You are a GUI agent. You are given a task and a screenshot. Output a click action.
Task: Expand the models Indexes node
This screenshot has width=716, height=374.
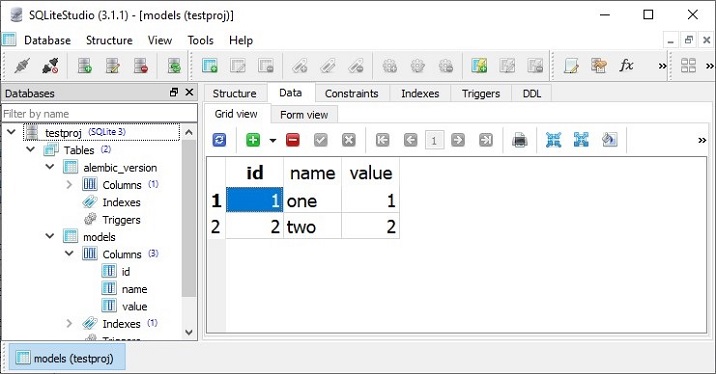(69, 323)
